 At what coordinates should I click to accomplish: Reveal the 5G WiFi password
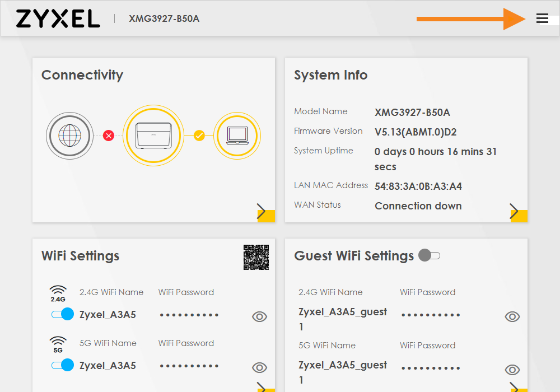point(259,367)
